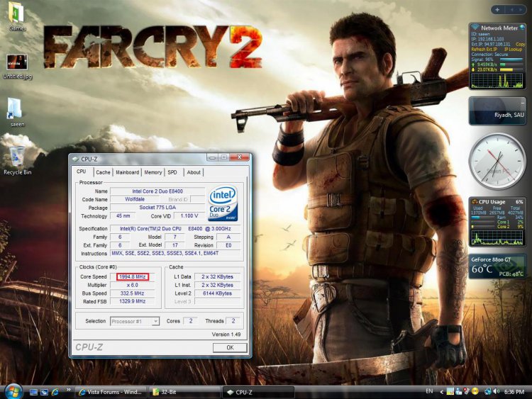Click the Wolfdale code name field
This screenshot has width=532, height=399.
point(135,199)
